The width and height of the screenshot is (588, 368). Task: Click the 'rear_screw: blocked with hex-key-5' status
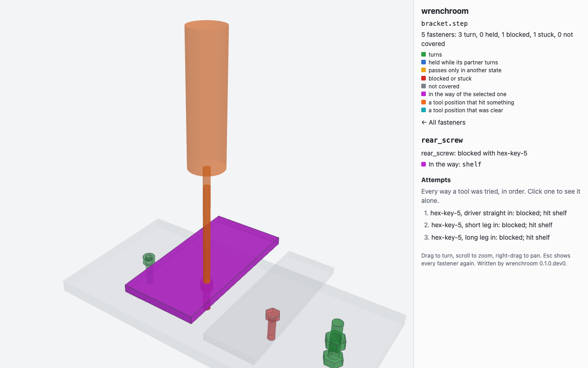tap(474, 153)
